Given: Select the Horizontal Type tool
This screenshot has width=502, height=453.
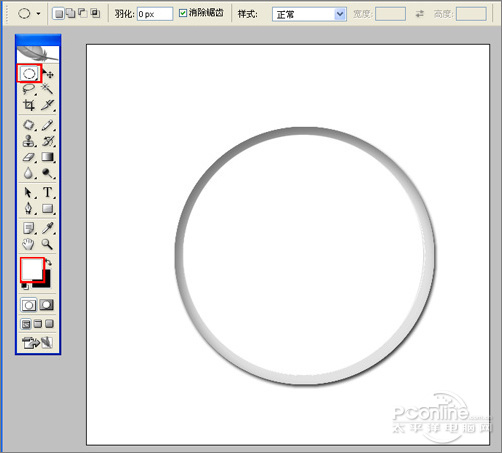Looking at the screenshot, I should pyautogui.click(x=47, y=192).
